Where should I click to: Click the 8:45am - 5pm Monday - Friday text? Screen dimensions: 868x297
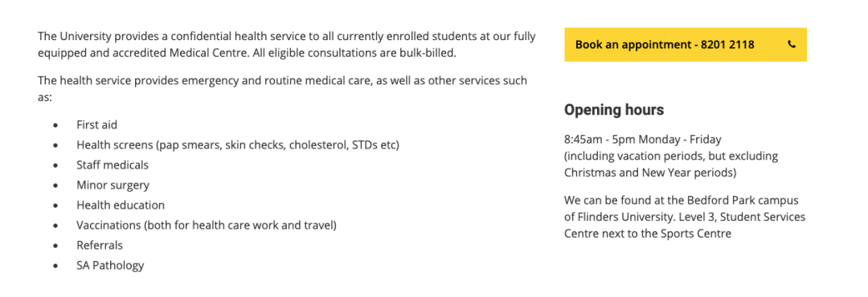(643, 140)
